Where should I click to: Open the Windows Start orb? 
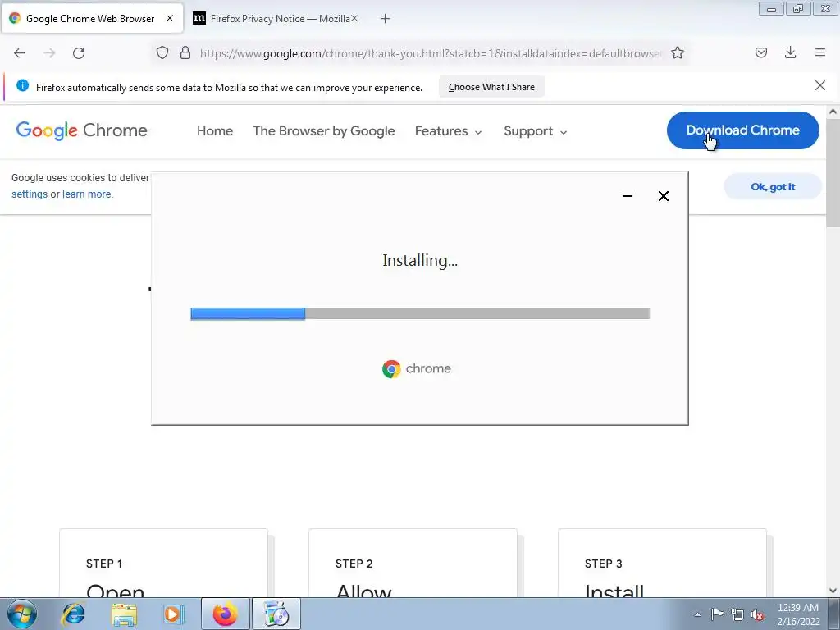coord(22,614)
